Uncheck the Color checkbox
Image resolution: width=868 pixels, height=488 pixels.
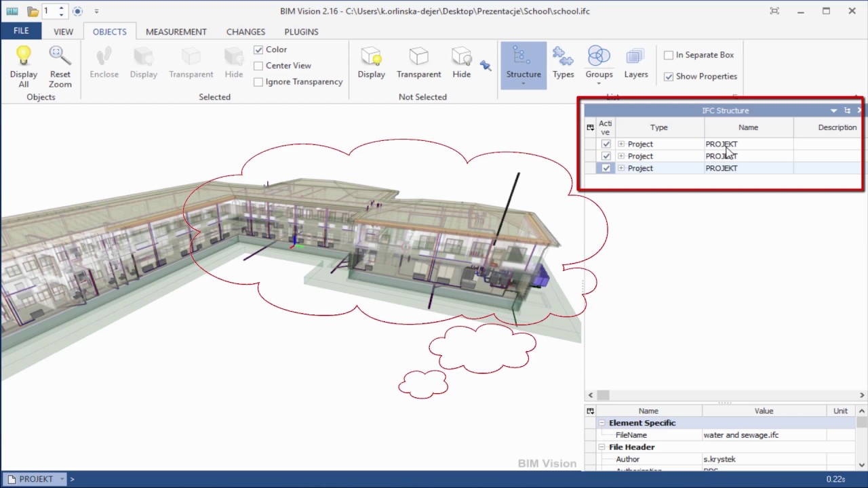[258, 49]
